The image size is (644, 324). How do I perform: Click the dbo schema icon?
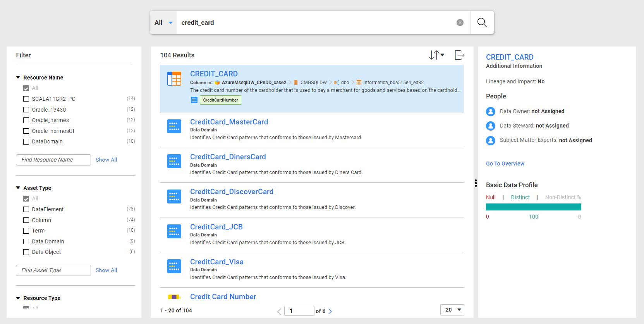tap(337, 83)
